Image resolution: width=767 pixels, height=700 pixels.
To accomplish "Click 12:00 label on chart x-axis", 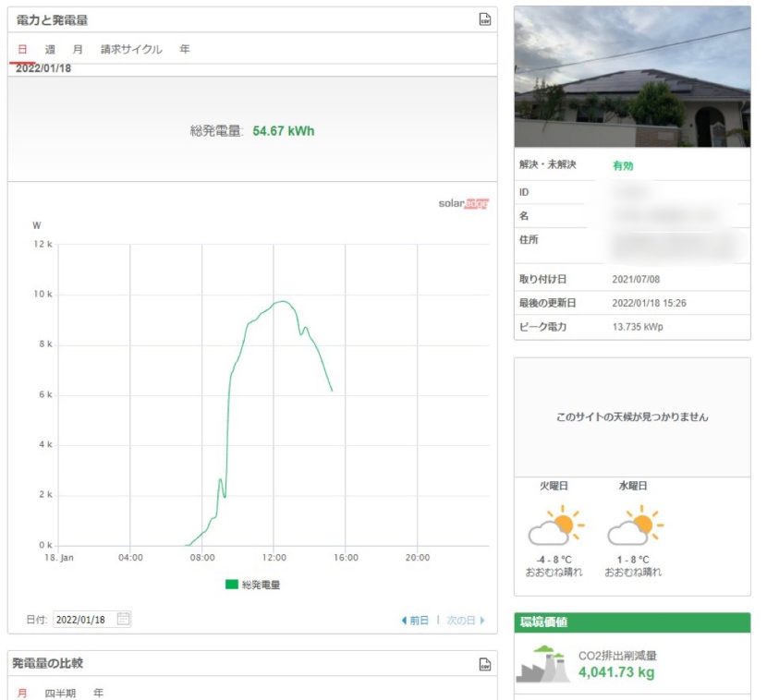I will pos(274,557).
